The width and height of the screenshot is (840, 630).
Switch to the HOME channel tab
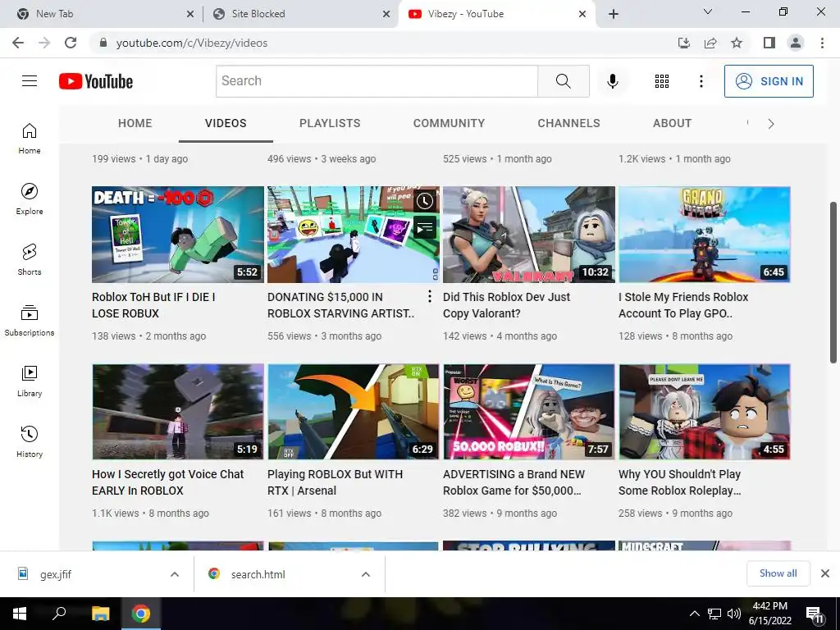(x=135, y=123)
